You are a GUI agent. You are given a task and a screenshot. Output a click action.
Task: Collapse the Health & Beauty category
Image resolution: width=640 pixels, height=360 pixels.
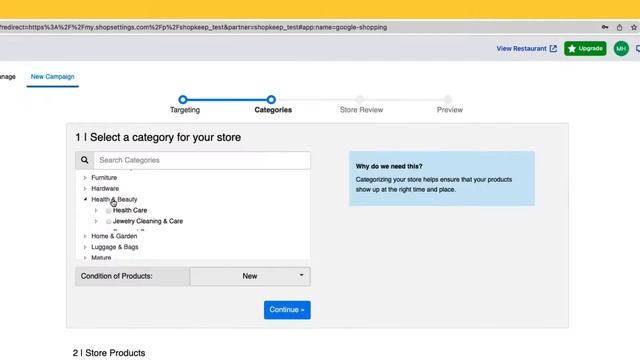(85, 199)
